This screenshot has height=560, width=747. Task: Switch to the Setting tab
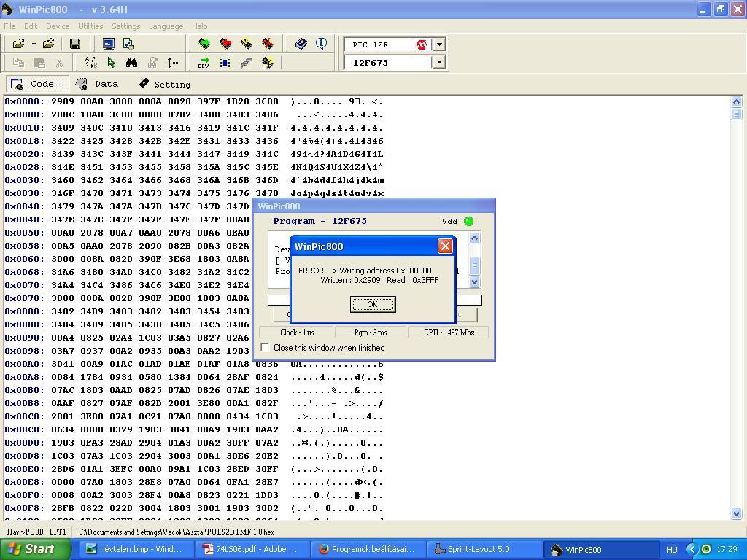pos(165,85)
